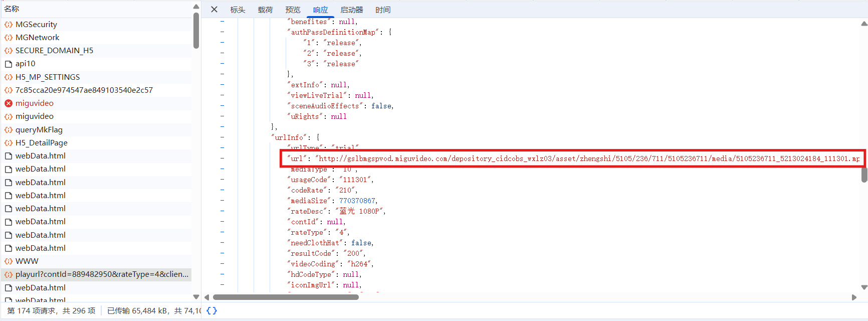Image resolution: width=868 pixels, height=321 pixels.
Task: Click the "authPassDefinitionMap" key line
Action: click(x=339, y=32)
